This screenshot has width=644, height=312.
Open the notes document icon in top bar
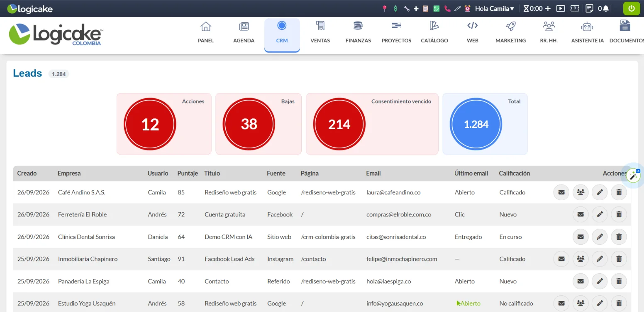(x=589, y=8)
